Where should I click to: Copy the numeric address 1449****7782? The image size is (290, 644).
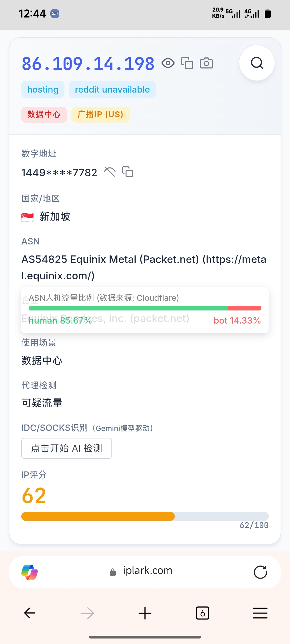point(128,172)
